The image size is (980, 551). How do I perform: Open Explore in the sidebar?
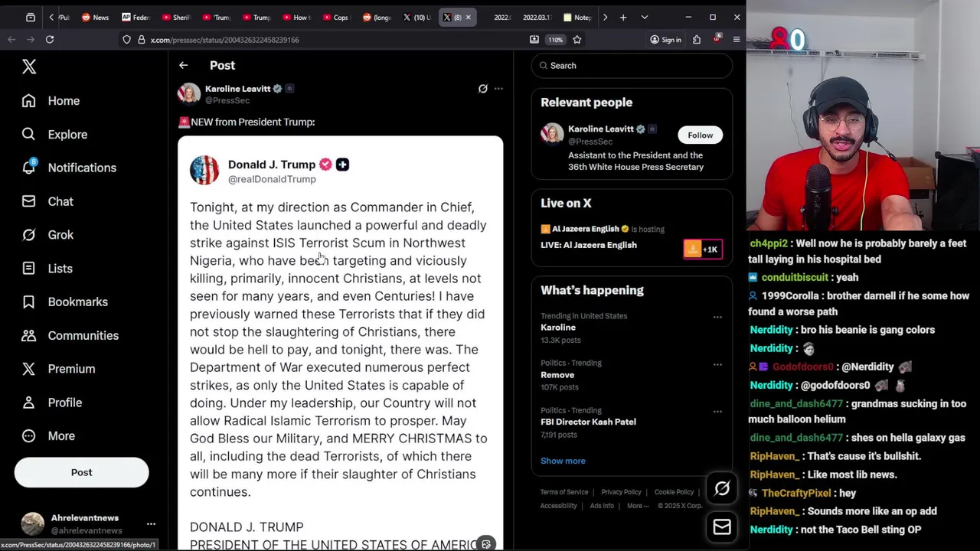[x=54, y=135]
